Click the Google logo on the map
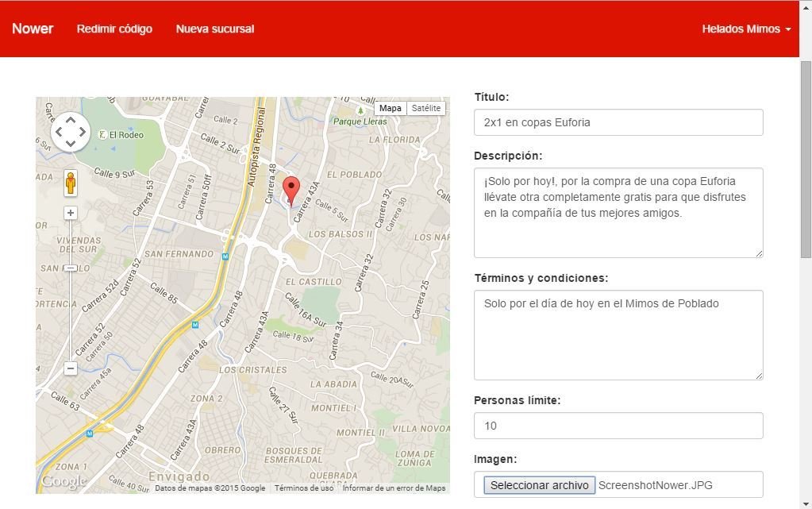 coord(63,481)
